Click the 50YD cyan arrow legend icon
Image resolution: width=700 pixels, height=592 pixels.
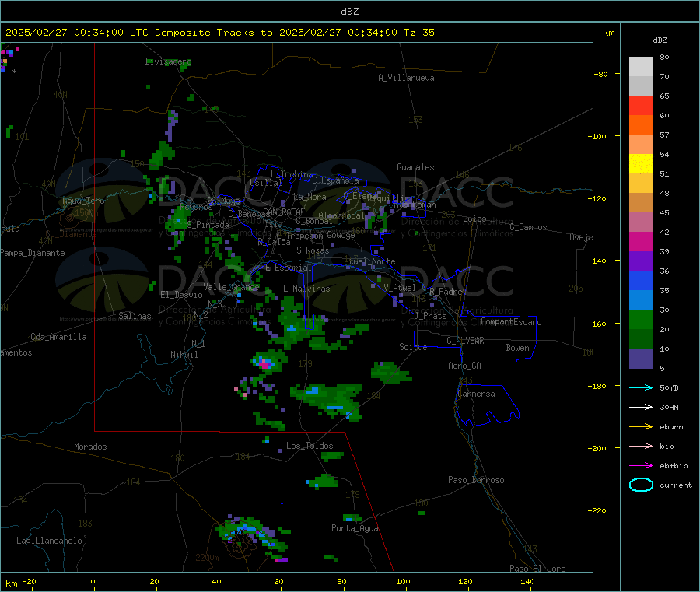pos(641,387)
